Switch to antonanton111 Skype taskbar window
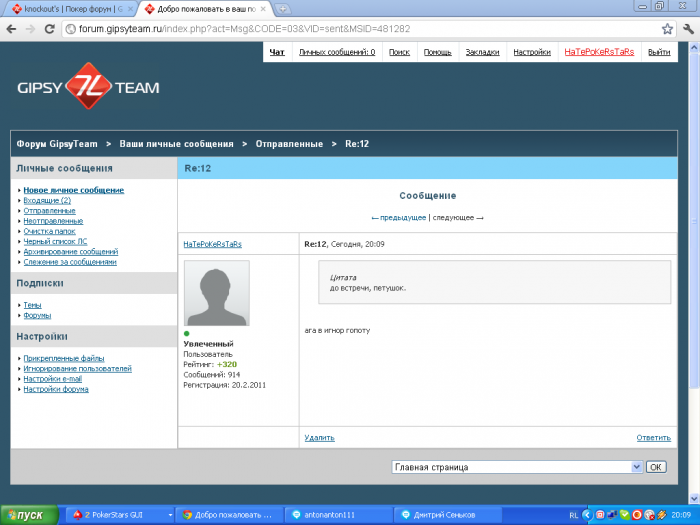The image size is (700, 525). point(338,515)
